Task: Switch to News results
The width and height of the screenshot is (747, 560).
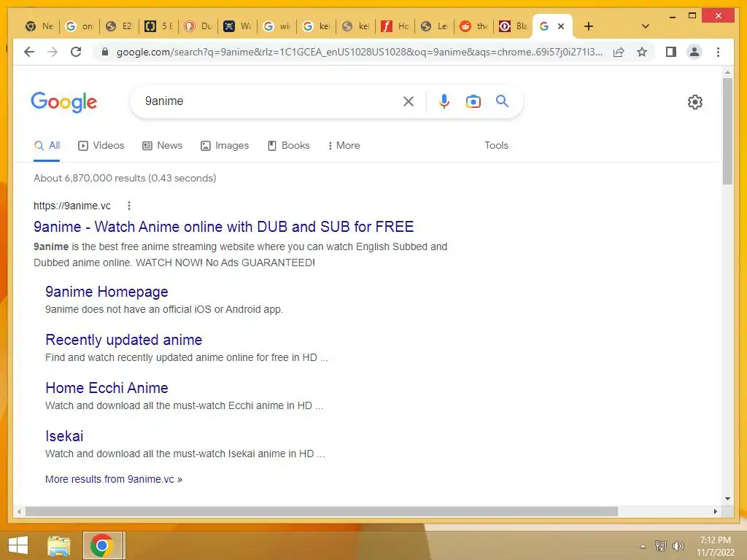Action: [163, 146]
